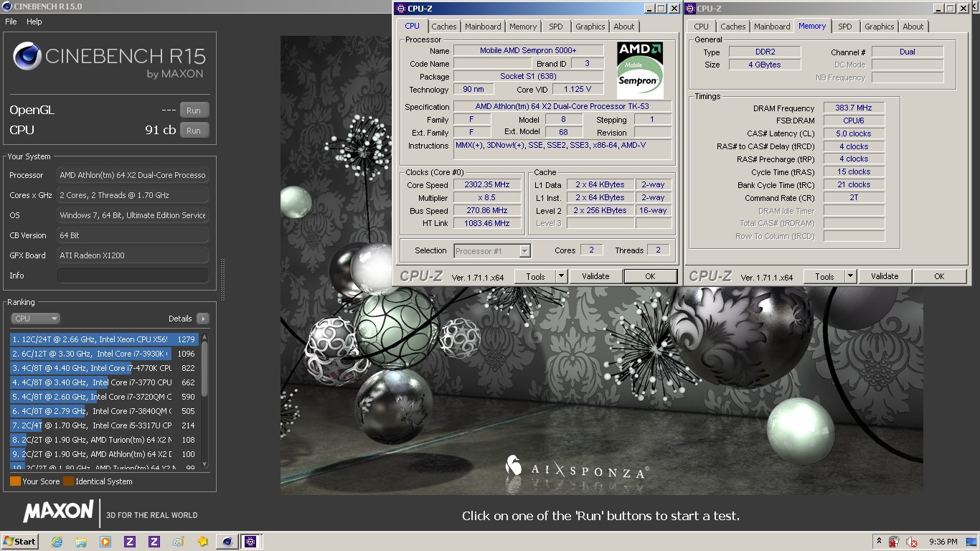Viewport: 980px width, 551px height.
Task: Click the taskbar clock 9:36 PM
Action: [943, 542]
